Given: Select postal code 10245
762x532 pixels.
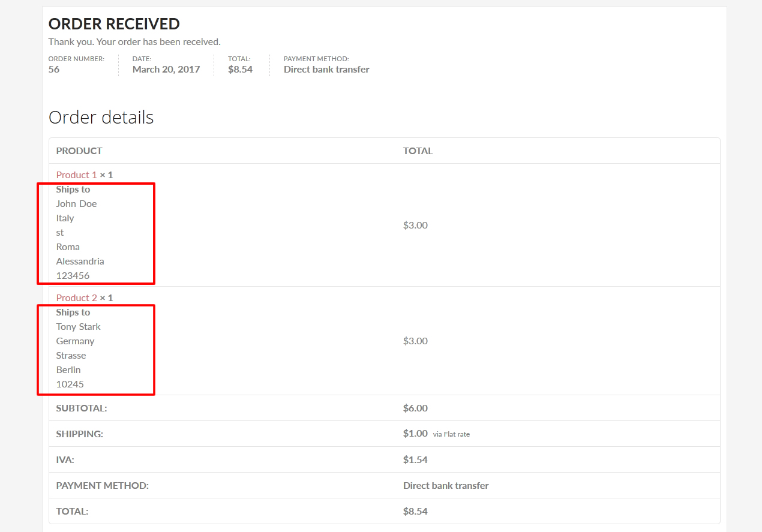Looking at the screenshot, I should coord(70,384).
